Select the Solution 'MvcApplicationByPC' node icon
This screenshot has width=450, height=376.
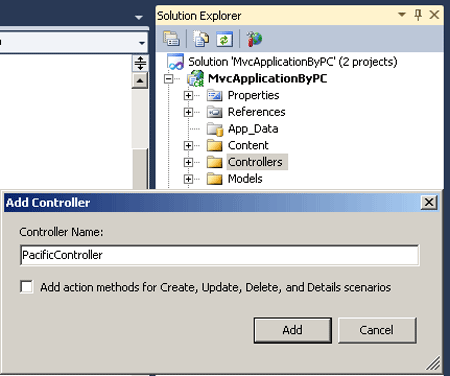[x=176, y=62]
